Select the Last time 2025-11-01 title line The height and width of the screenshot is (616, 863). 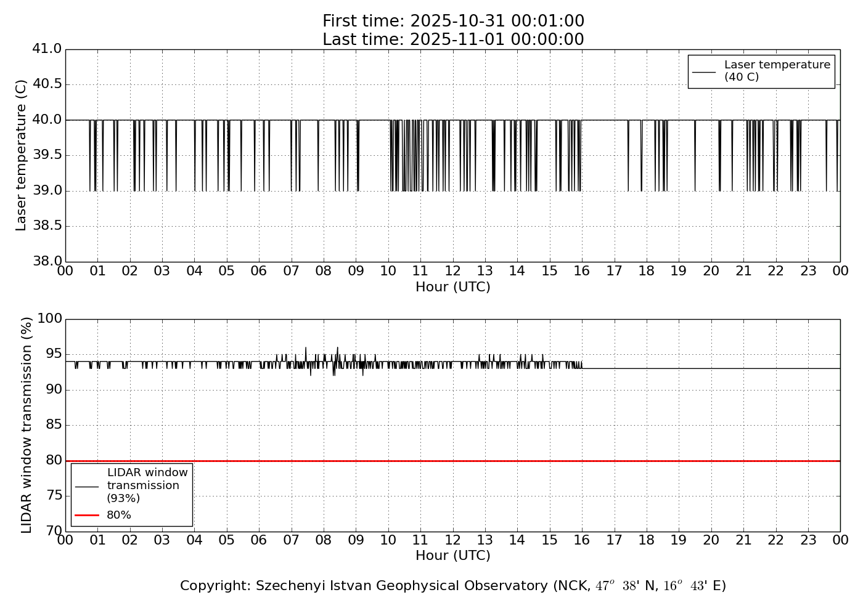click(x=453, y=40)
